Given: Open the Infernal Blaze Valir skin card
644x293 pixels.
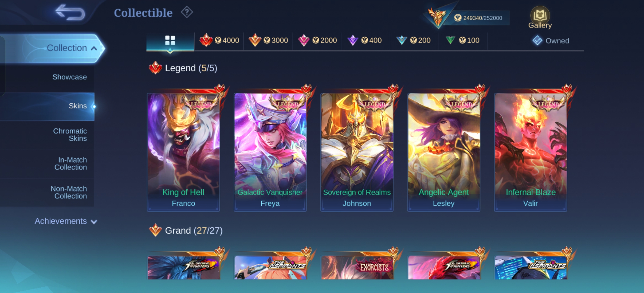Looking at the screenshot, I should coord(530,152).
